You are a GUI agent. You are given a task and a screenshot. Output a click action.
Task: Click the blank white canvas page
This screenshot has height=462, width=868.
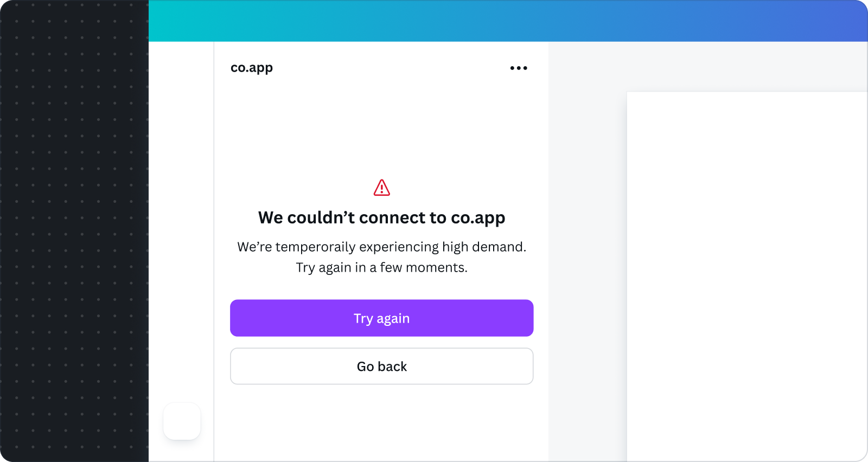coord(748,277)
